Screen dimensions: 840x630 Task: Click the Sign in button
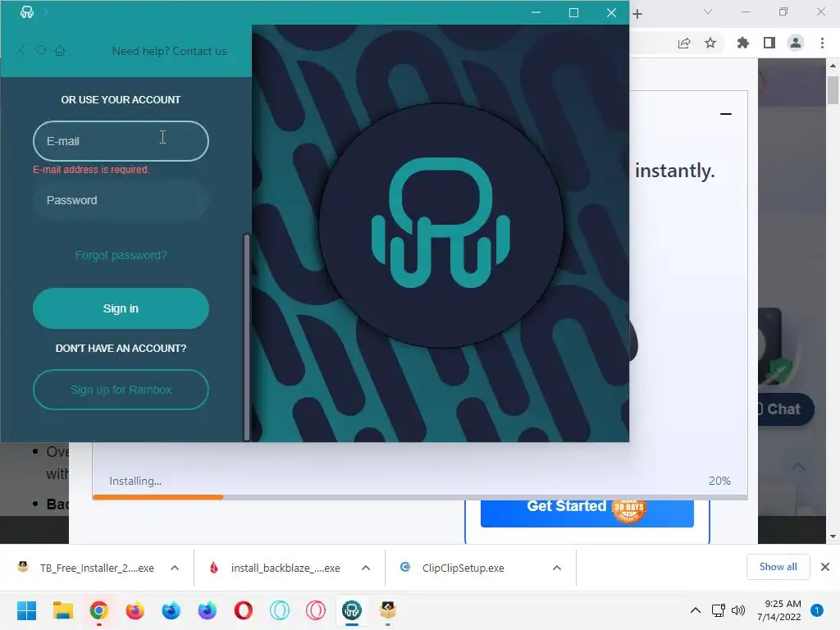[121, 308]
